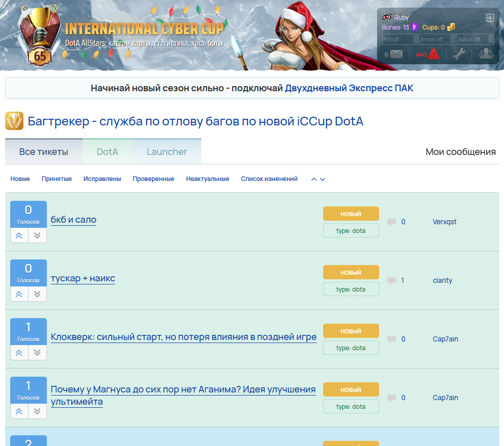Click the International Cyber Cup title
Viewport: 504px width, 446px height.
click(144, 29)
